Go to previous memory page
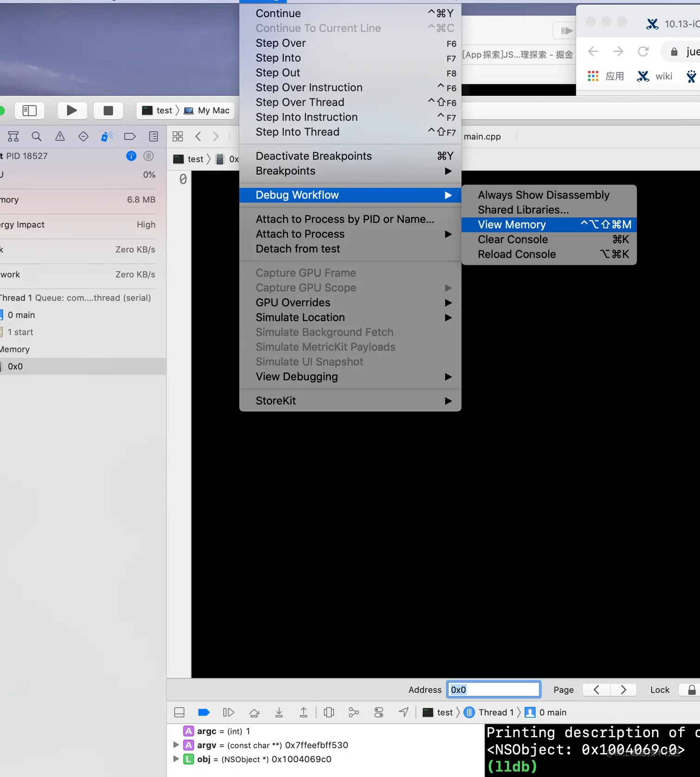Screen dimensions: 700x777 click(596, 690)
